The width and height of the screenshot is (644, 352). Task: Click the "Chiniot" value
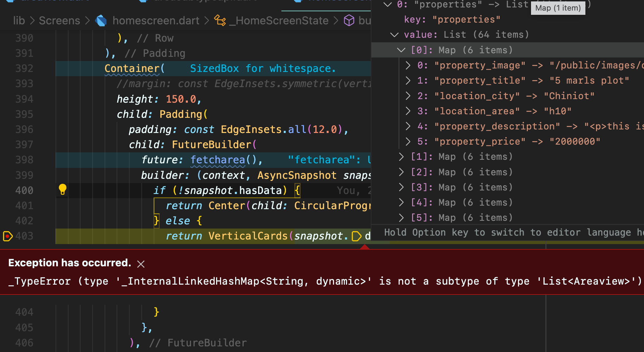(x=569, y=96)
